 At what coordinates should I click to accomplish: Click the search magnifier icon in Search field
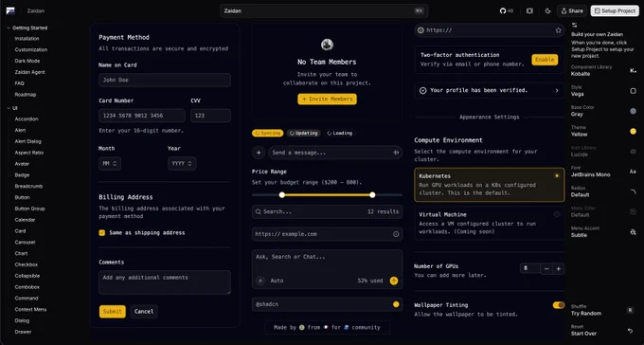259,211
